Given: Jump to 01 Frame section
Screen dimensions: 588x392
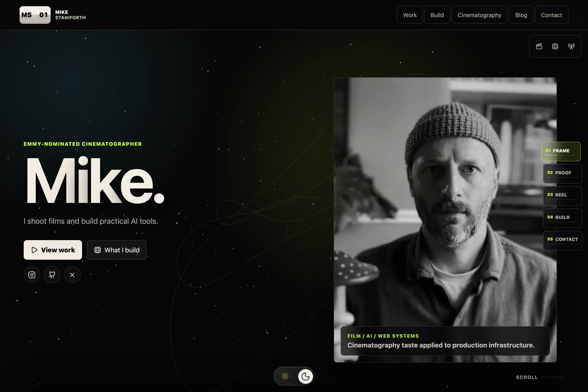Looking at the screenshot, I should 561,151.
